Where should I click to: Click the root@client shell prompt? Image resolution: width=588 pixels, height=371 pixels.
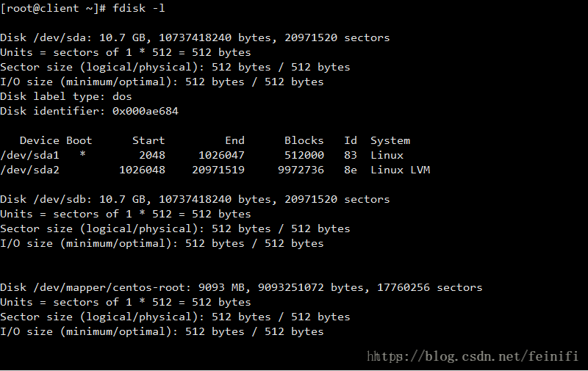(x=53, y=8)
